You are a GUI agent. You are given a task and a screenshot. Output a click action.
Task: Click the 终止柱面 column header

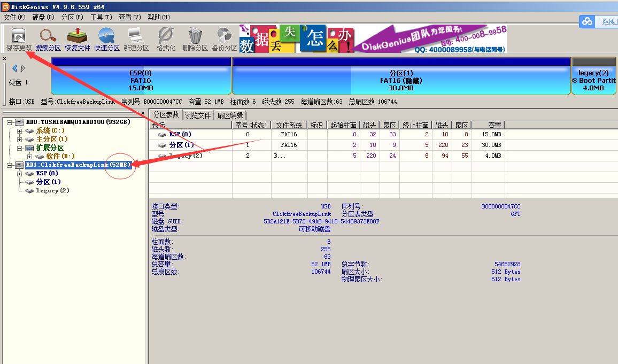(415, 125)
